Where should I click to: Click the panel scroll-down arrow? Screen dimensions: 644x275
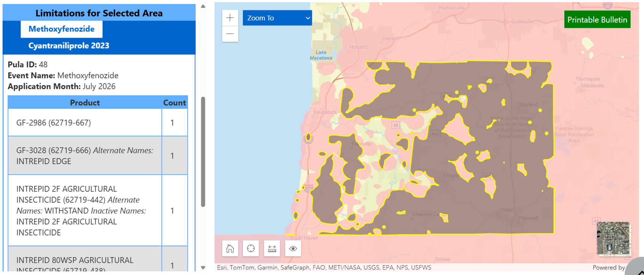203,267
